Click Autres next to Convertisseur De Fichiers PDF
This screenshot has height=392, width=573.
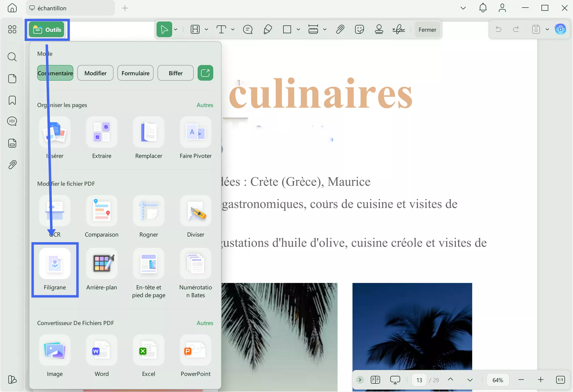[x=205, y=323]
